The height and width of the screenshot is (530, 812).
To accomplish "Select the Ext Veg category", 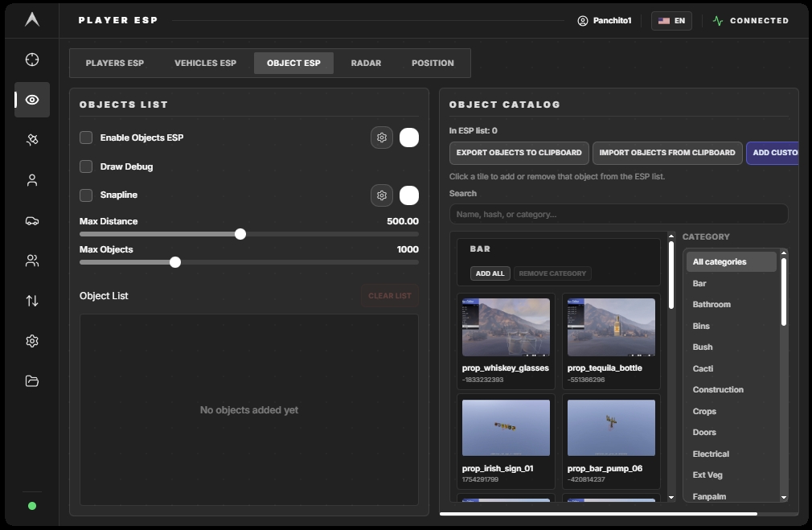I will pos(732,475).
